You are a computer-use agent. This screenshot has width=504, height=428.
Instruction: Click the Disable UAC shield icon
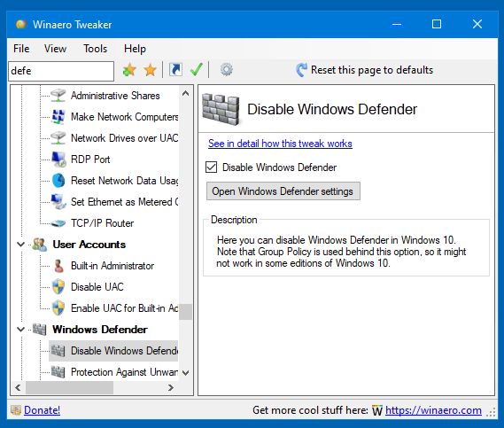[x=58, y=287]
